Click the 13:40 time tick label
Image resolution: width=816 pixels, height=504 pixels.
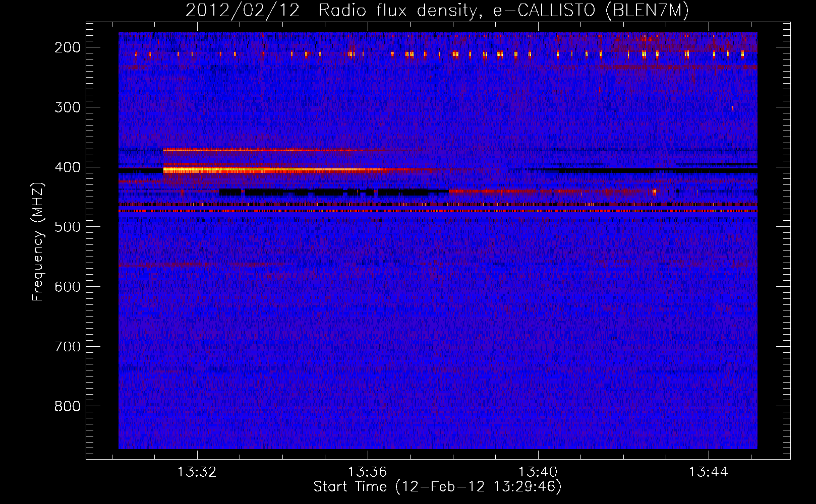pyautogui.click(x=538, y=472)
